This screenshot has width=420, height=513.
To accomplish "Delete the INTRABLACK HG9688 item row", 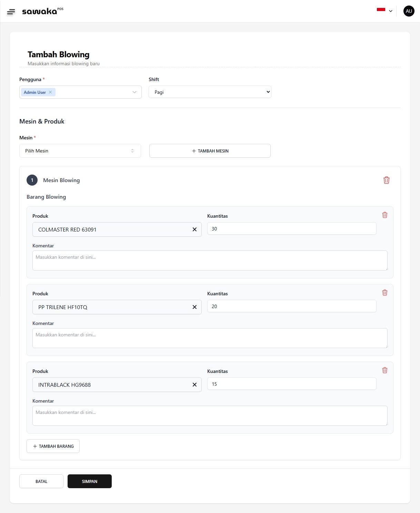I will tap(384, 370).
